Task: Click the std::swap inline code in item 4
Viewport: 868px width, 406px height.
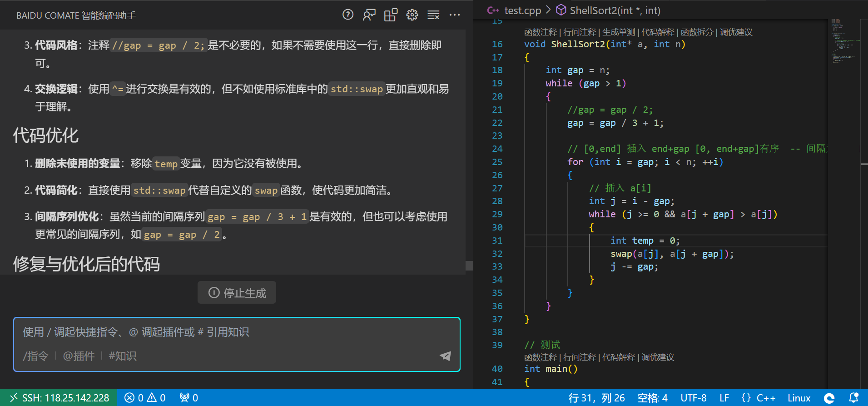Action: coord(357,89)
